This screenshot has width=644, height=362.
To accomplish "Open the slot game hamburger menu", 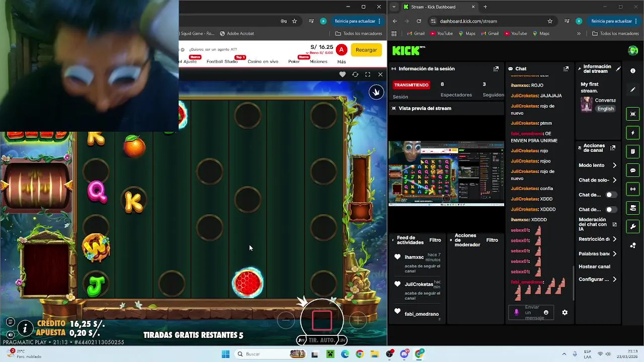I will coord(10,322).
